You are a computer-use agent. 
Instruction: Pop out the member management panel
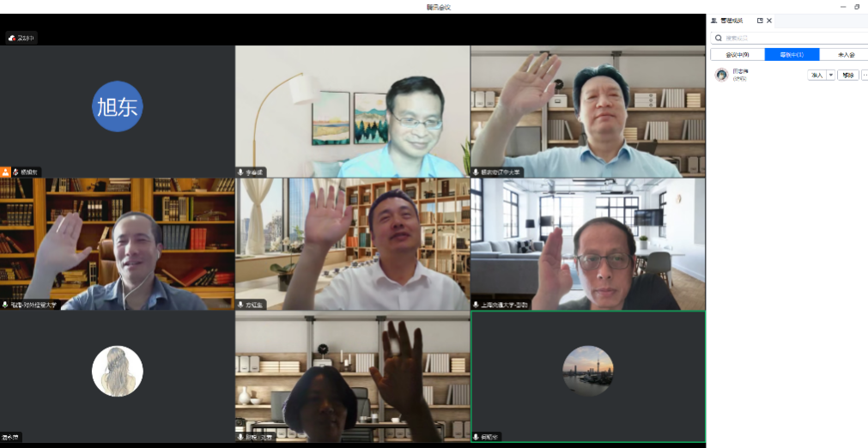tap(760, 21)
